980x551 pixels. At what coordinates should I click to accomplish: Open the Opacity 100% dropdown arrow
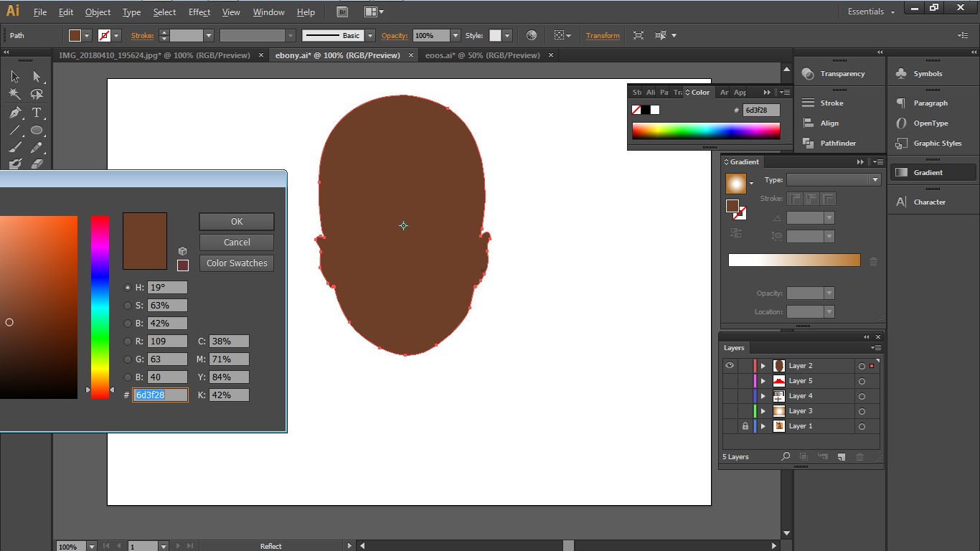pyautogui.click(x=456, y=35)
